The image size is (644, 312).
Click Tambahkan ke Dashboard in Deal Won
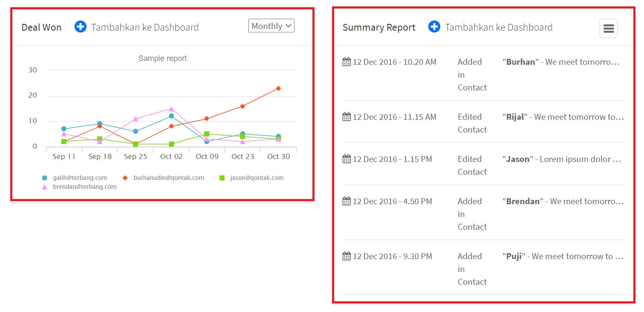point(145,27)
